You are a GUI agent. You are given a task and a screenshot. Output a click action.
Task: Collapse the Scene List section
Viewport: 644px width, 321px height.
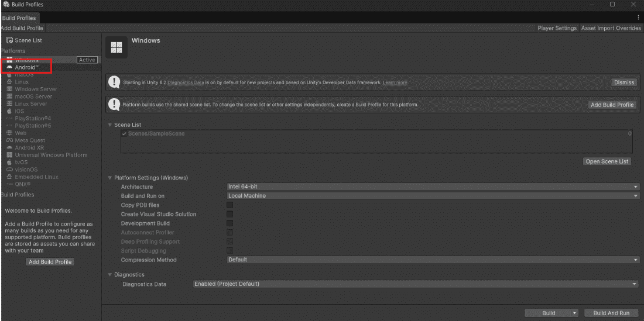pyautogui.click(x=109, y=125)
